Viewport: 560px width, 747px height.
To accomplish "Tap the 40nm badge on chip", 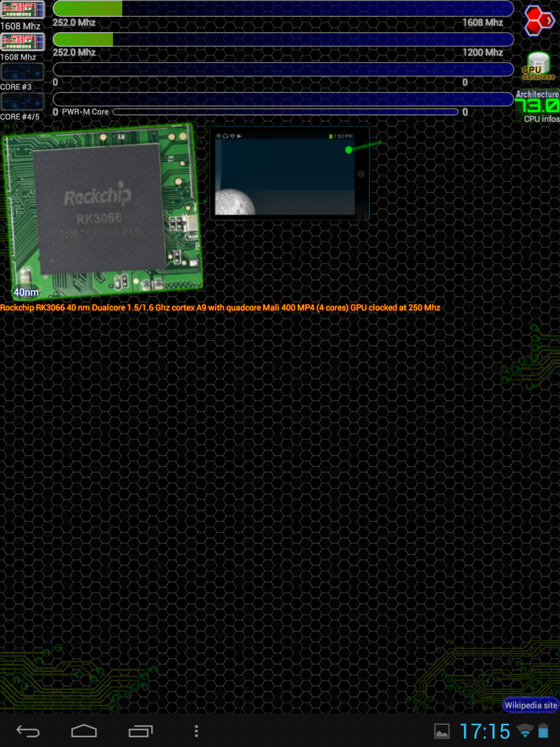I will click(26, 292).
